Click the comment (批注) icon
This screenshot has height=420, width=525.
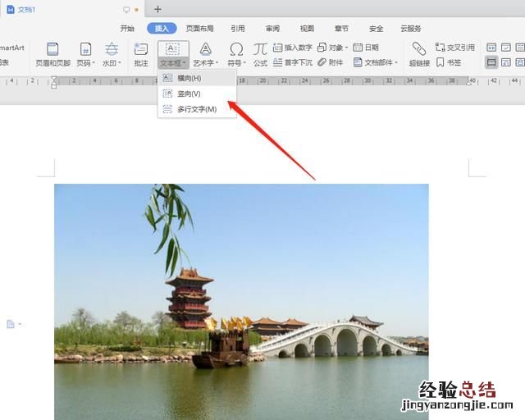point(141,49)
